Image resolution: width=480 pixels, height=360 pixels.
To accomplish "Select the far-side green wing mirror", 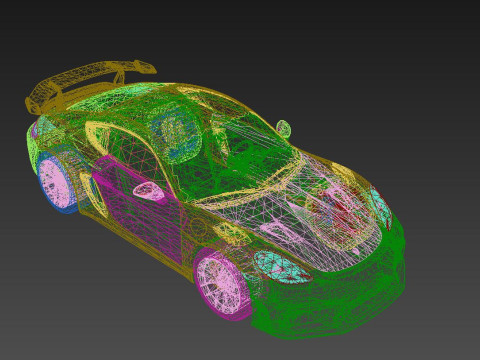I will pos(283,128).
